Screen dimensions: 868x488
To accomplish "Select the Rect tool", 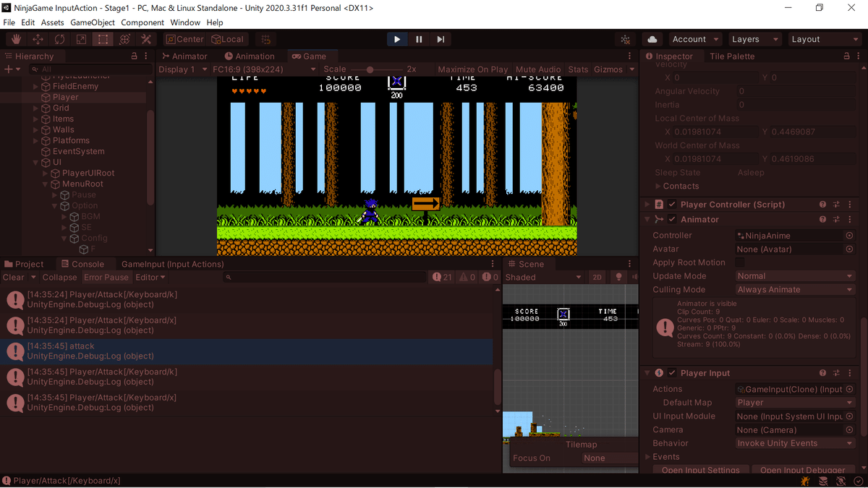I will click(x=103, y=39).
